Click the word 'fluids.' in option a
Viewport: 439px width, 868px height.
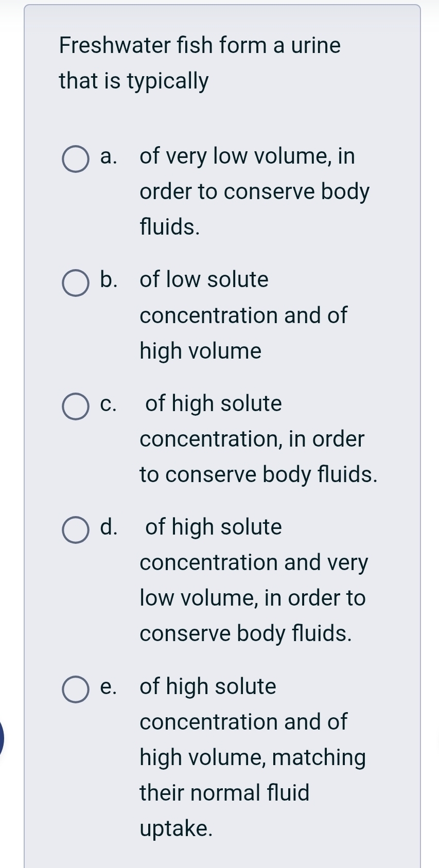170,227
